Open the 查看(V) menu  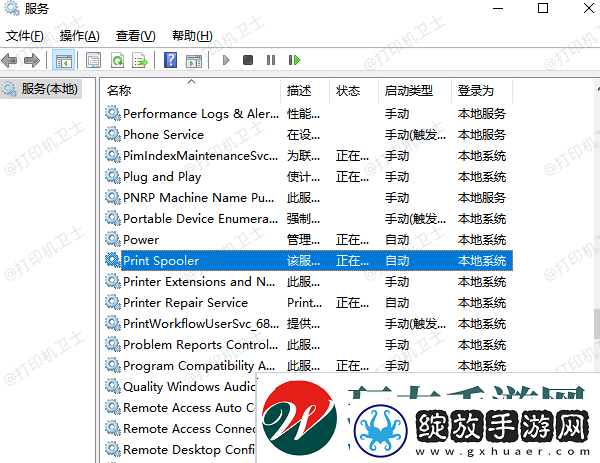click(x=135, y=36)
